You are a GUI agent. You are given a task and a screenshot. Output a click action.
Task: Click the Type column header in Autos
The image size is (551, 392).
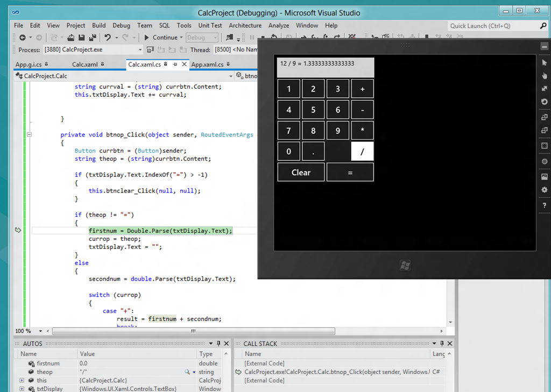(x=209, y=354)
